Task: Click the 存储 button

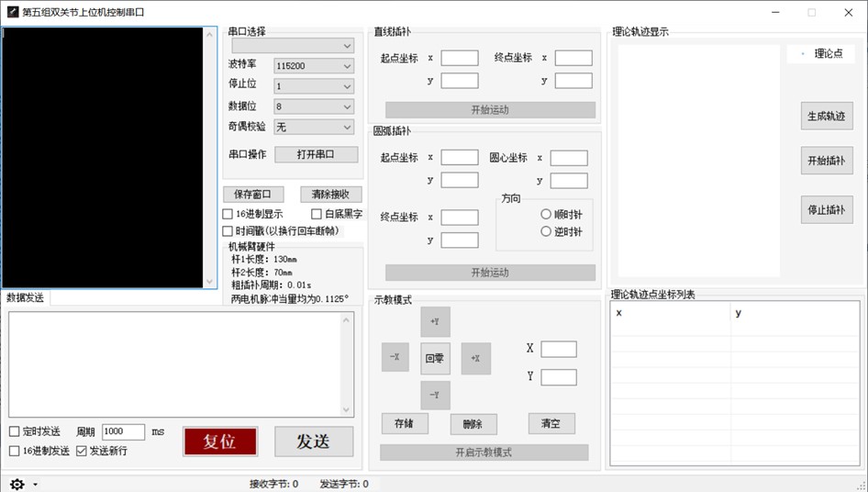Action: 405,424
